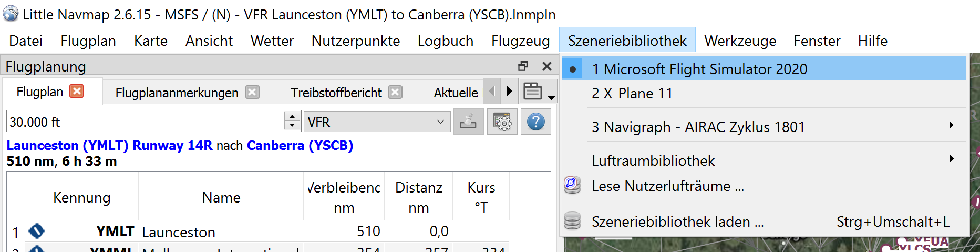Sort by the Verbleibend nm column header
Image resolution: width=980 pixels, height=252 pixels.
tap(344, 198)
